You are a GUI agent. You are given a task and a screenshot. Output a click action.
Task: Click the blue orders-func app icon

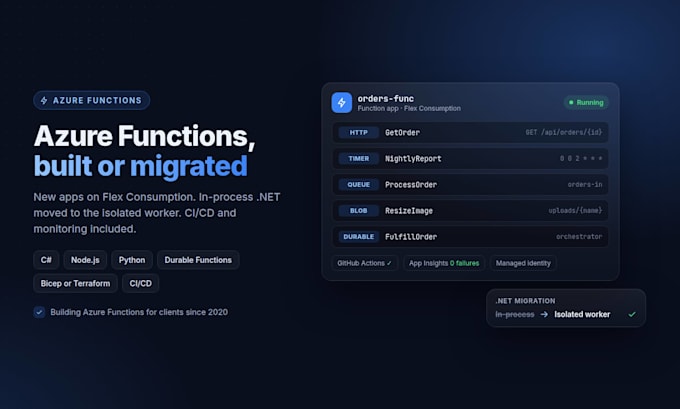pyautogui.click(x=342, y=103)
